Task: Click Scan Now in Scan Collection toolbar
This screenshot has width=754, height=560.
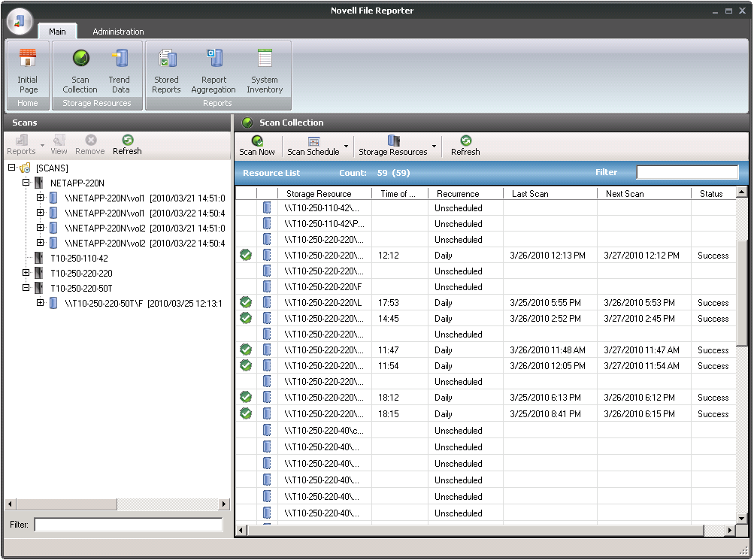Action: tap(257, 145)
